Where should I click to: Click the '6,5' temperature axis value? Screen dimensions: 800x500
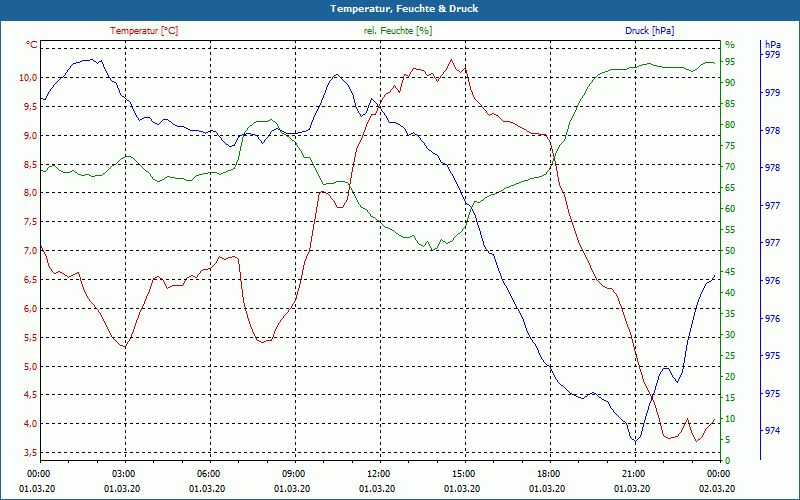click(31, 280)
